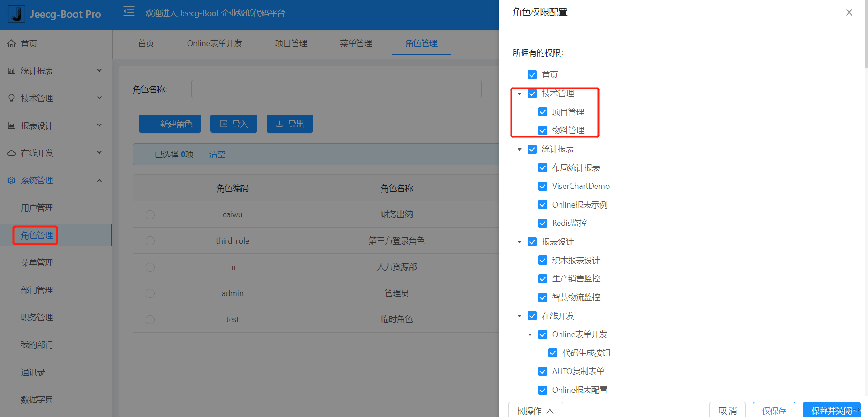The width and height of the screenshot is (868, 417).
Task: Select the admin role radio button
Action: click(150, 293)
